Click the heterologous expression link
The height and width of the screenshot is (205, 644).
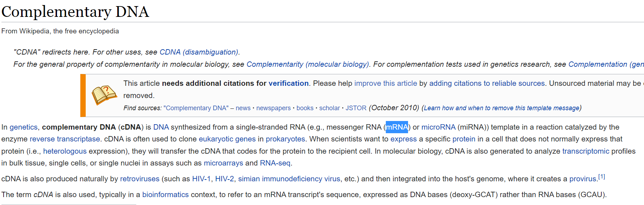pos(65,151)
